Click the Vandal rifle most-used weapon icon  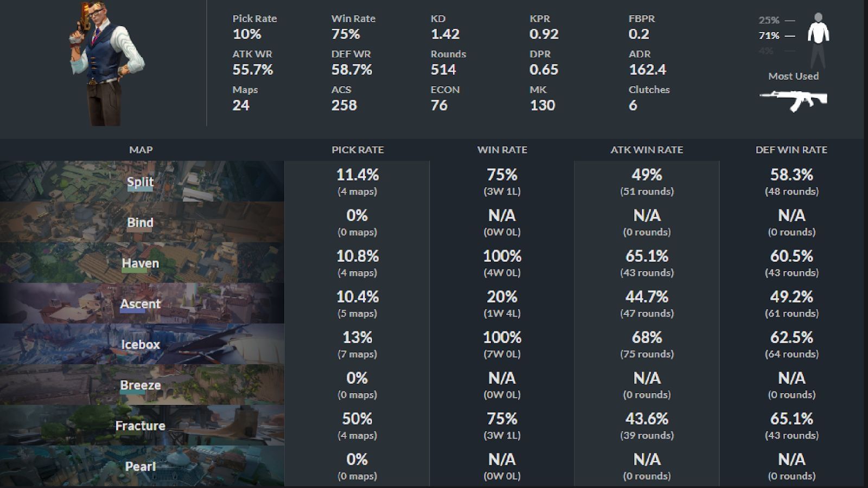[x=793, y=100]
